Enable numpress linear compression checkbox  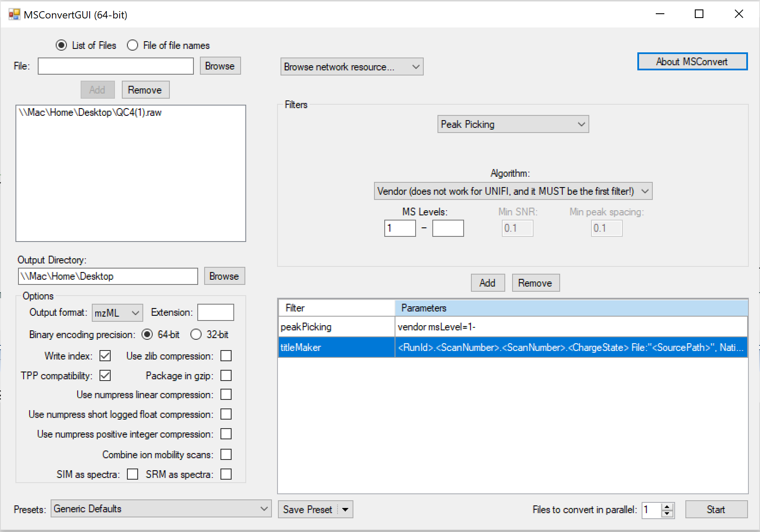click(226, 394)
